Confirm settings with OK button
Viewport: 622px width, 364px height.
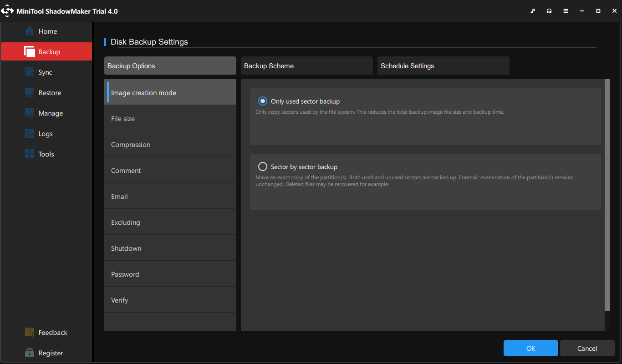pyautogui.click(x=531, y=348)
